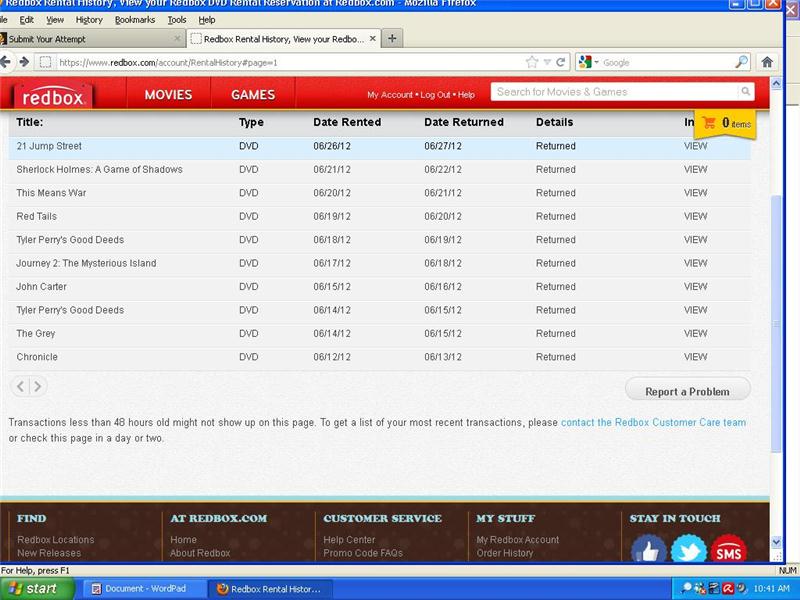
Task: View invoice for John Carter
Action: click(x=695, y=287)
